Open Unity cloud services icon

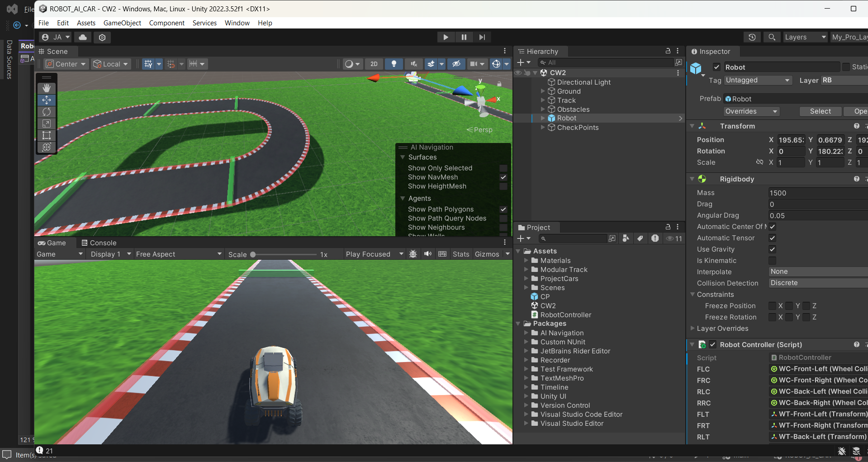(83, 37)
